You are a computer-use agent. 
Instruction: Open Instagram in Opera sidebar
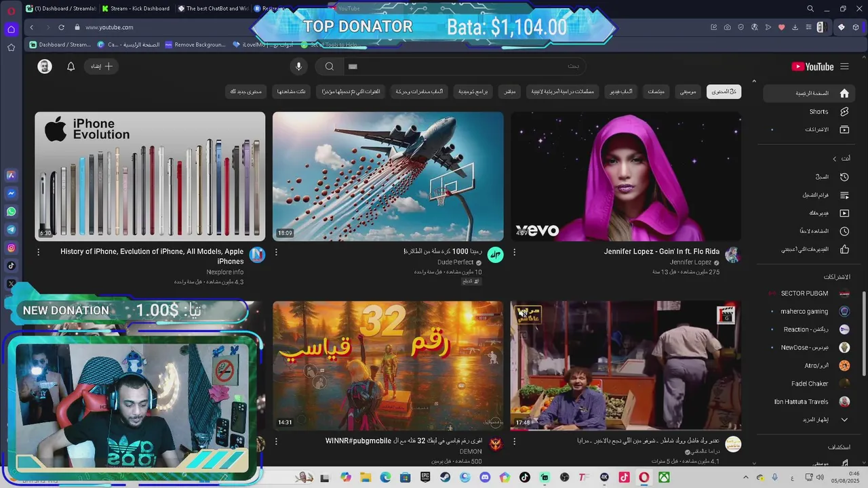[12, 248]
